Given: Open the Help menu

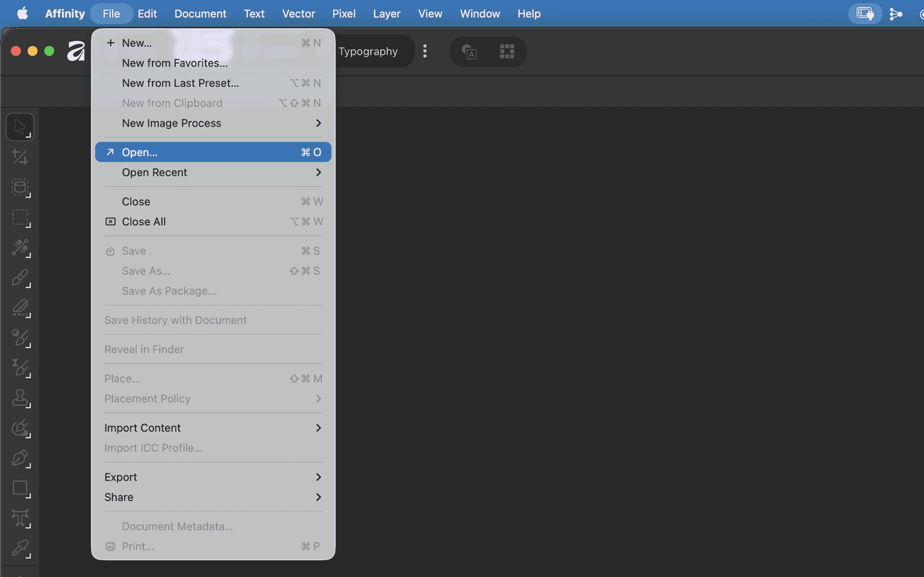Looking at the screenshot, I should click(529, 13).
